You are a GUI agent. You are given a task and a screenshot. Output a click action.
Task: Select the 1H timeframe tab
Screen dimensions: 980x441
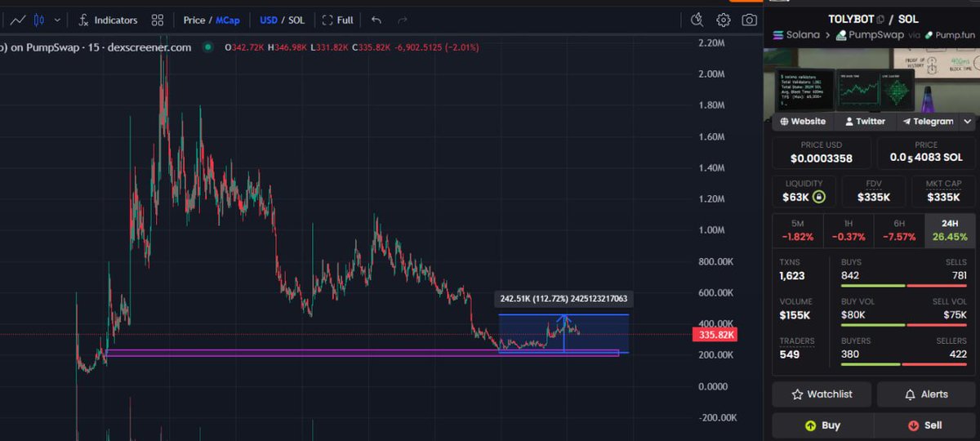[x=849, y=230]
